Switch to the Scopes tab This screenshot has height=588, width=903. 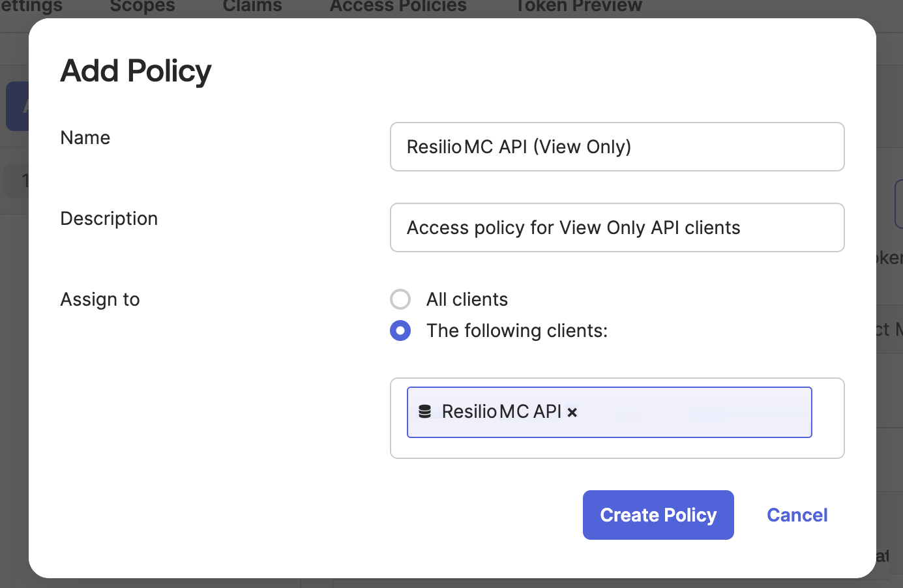(x=142, y=7)
